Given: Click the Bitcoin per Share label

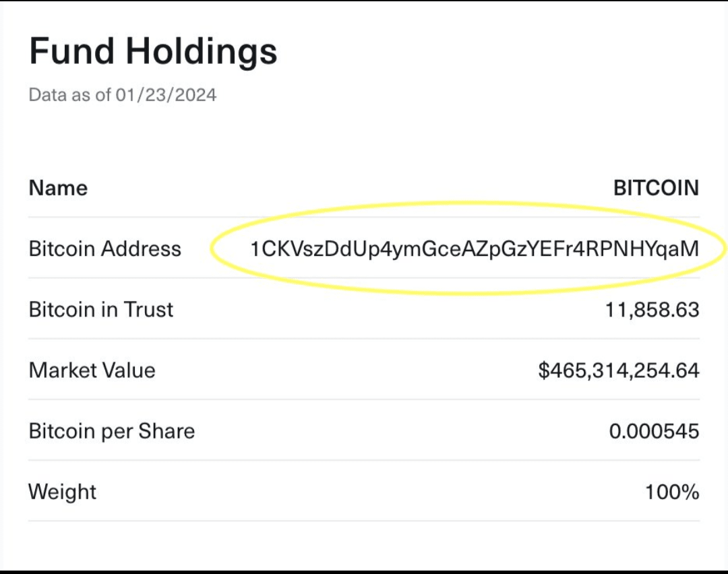Looking at the screenshot, I should [x=112, y=431].
